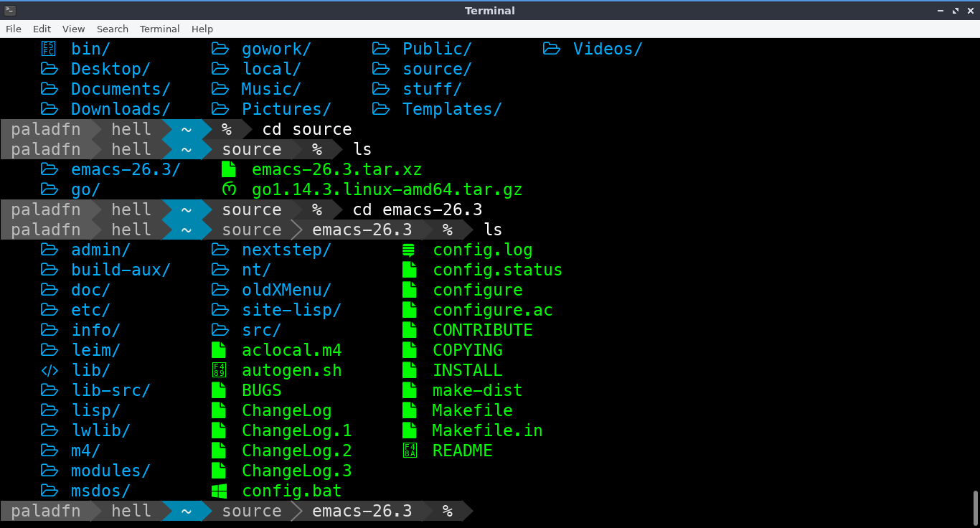The height and width of the screenshot is (528, 980).
Task: Click the local/ directory name
Action: coord(272,69)
